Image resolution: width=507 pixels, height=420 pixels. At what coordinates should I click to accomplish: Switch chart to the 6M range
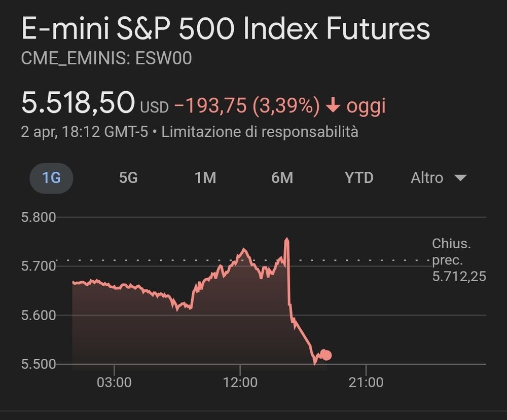(282, 178)
